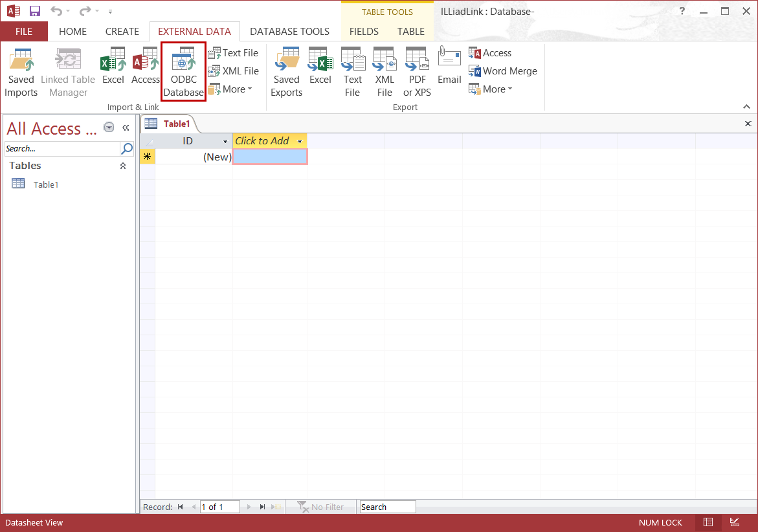This screenshot has height=532, width=758.
Task: Open the FILE menu
Action: tap(23, 31)
